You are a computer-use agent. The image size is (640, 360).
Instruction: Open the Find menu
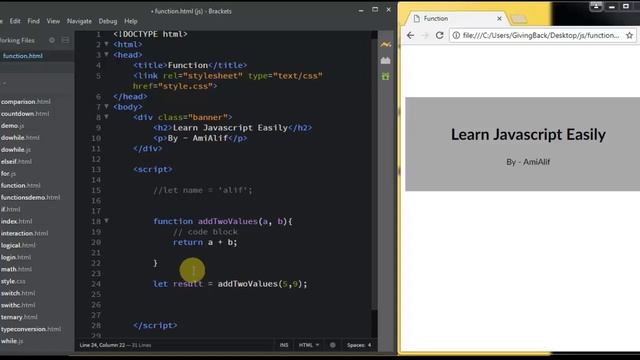[33, 21]
